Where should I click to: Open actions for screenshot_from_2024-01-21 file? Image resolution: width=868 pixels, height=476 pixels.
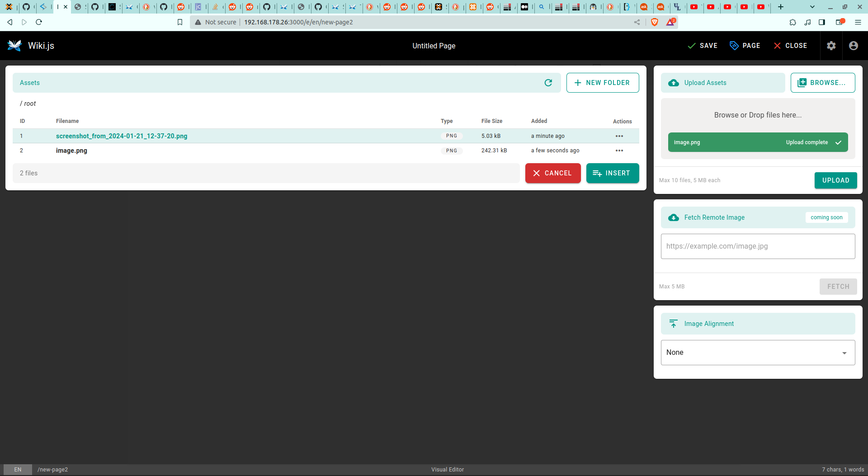coord(619,136)
